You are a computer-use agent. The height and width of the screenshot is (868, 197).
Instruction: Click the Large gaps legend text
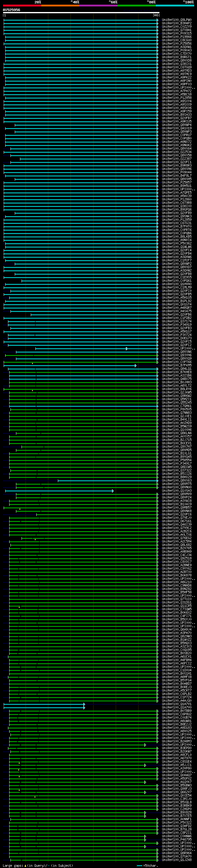[x=37, y=865]
